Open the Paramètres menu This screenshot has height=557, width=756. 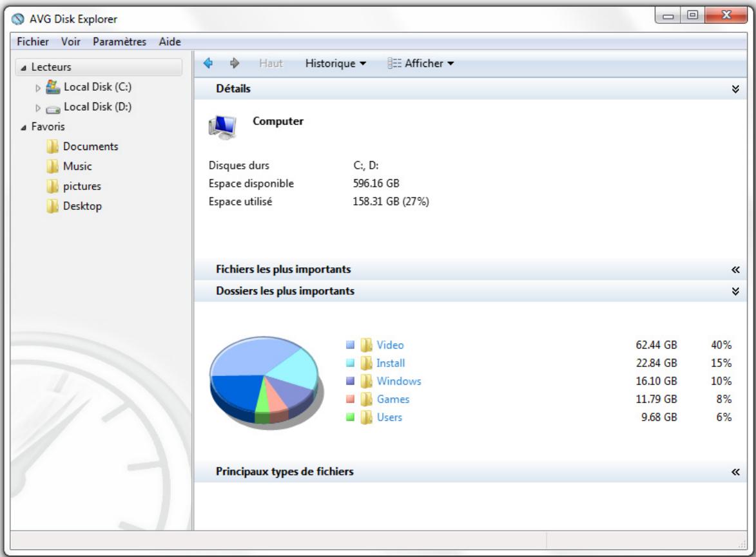click(120, 42)
